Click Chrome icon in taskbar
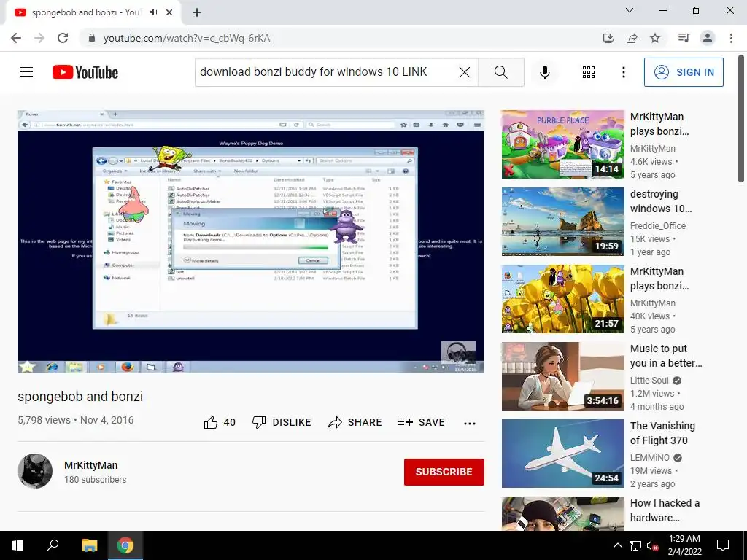747x560 pixels. click(125, 545)
